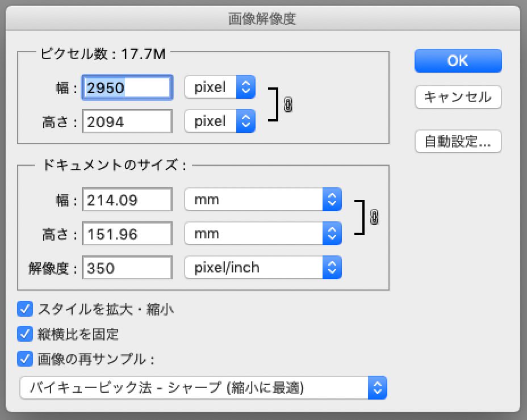Image resolution: width=527 pixels, height=420 pixels.
Task: Open pixel height unit dropdown
Action: pyautogui.click(x=220, y=121)
